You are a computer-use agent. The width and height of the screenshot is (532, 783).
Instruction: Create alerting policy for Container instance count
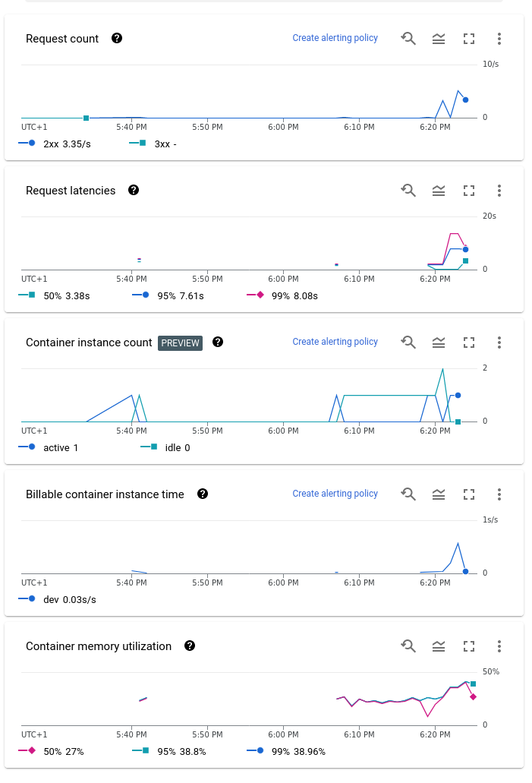(335, 342)
